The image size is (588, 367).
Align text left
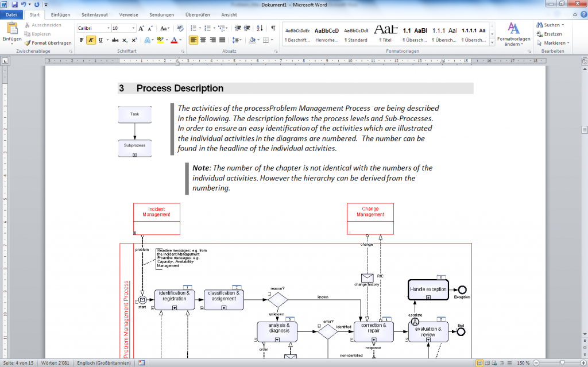tap(193, 40)
